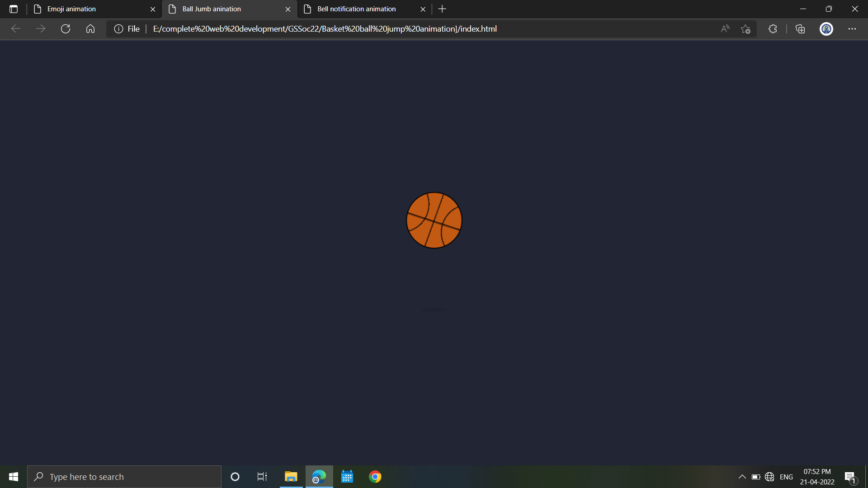This screenshot has width=868, height=488.
Task: Reload the Ball Jump animation page
Action: (66, 28)
